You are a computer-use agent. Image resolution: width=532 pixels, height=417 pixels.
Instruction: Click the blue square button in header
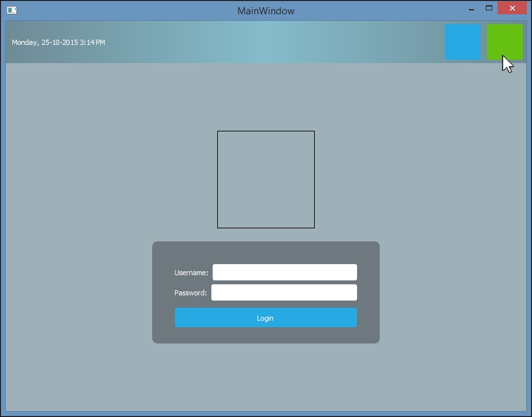click(x=463, y=42)
